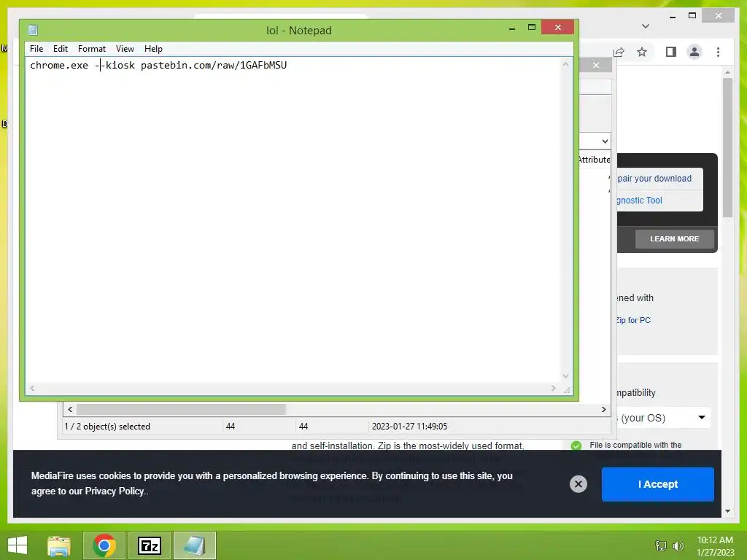Click Notepad's vertical scroll up arrow
Viewport: 747px width, 560px height.
tap(565, 64)
